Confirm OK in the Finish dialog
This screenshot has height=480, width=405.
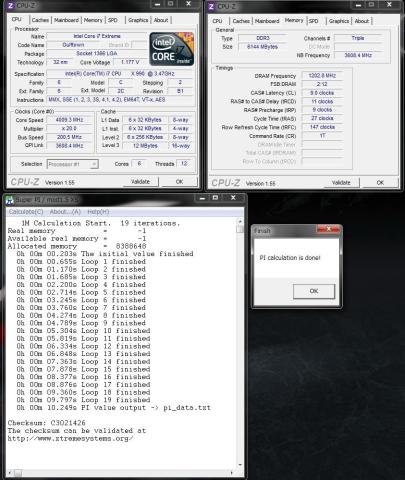click(x=314, y=291)
